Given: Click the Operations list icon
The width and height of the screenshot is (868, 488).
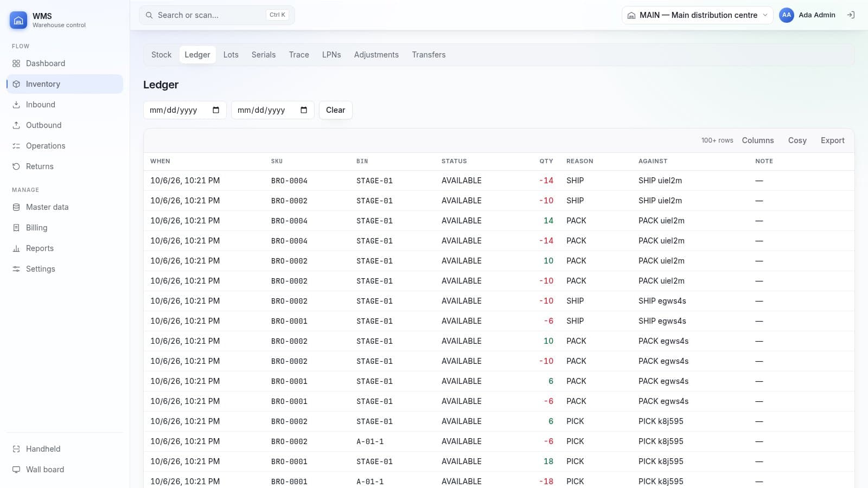Looking at the screenshot, I should pos(16,146).
